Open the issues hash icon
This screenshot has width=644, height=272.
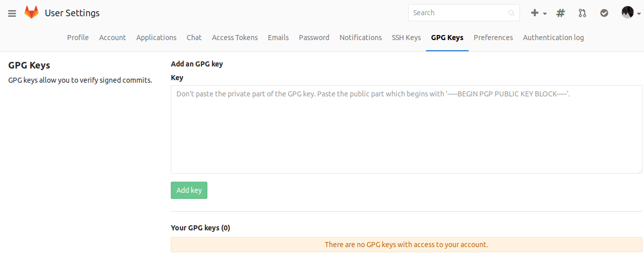pos(561,13)
